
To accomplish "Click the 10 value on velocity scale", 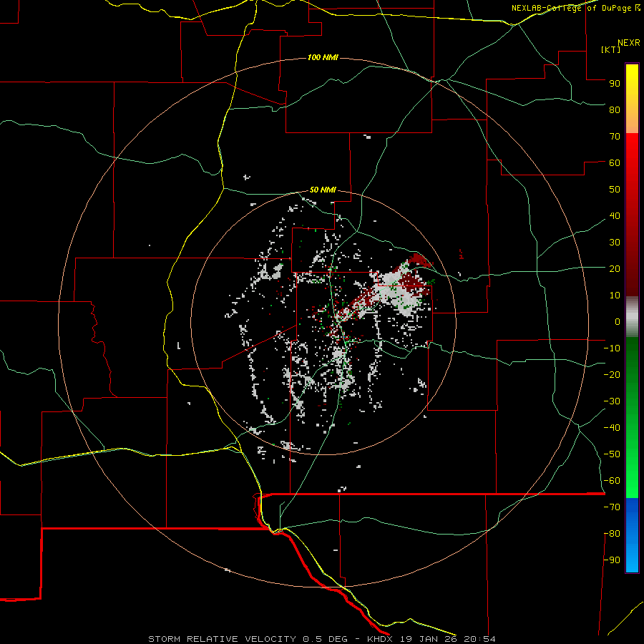I will pos(615,296).
